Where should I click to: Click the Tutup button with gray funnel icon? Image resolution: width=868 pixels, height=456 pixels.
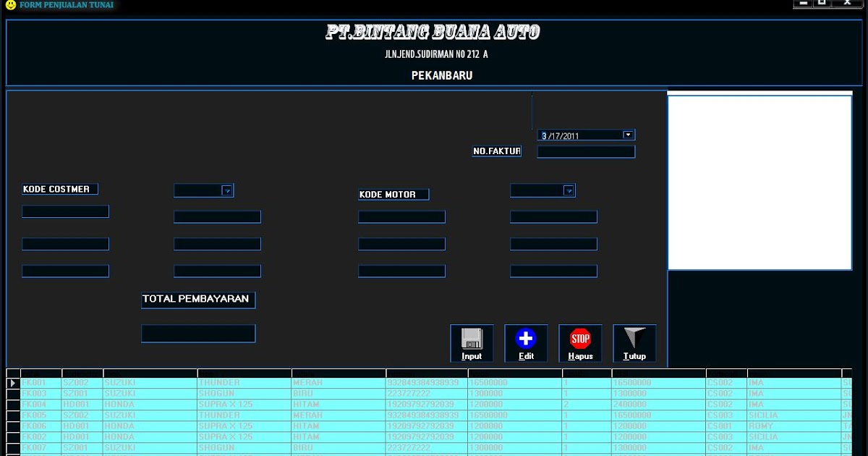(x=634, y=343)
